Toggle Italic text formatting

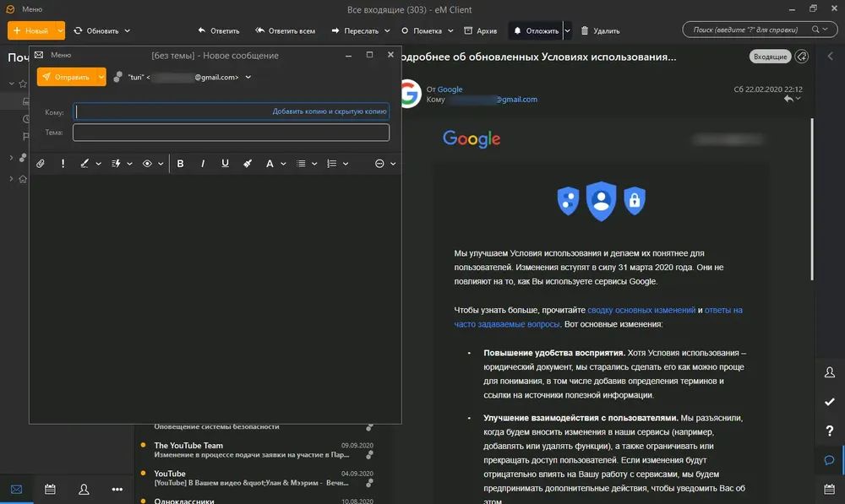pyautogui.click(x=203, y=164)
